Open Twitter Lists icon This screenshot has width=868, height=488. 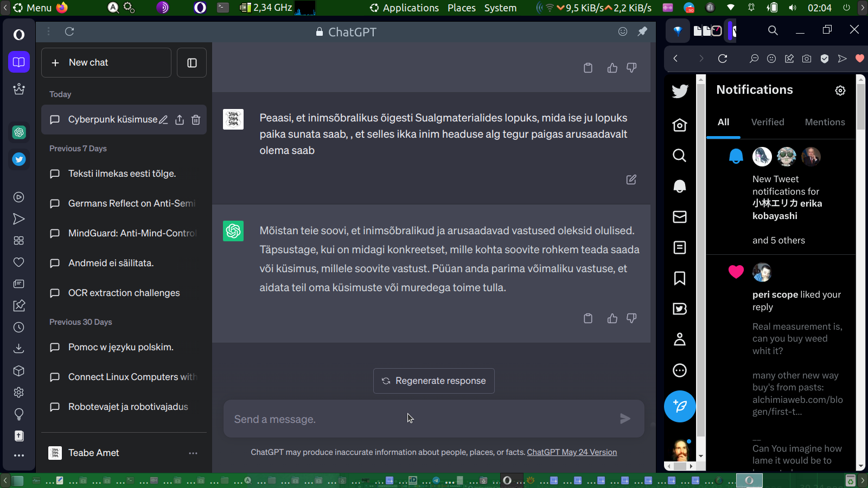tap(680, 248)
